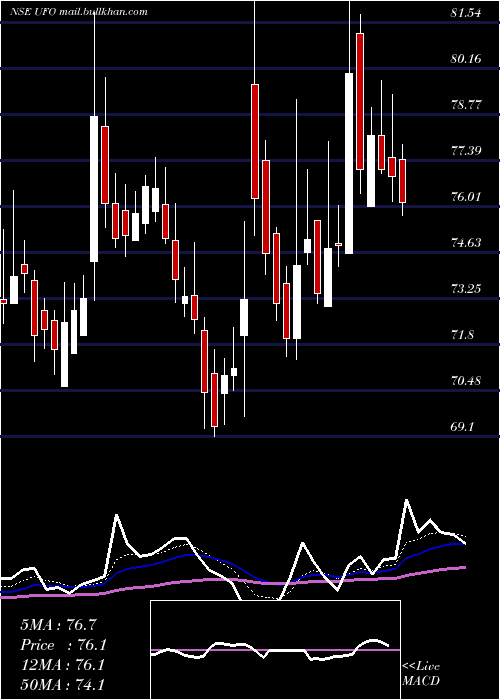Click the <<Live MACD label
This screenshot has height=700, width=500.
tap(421, 673)
